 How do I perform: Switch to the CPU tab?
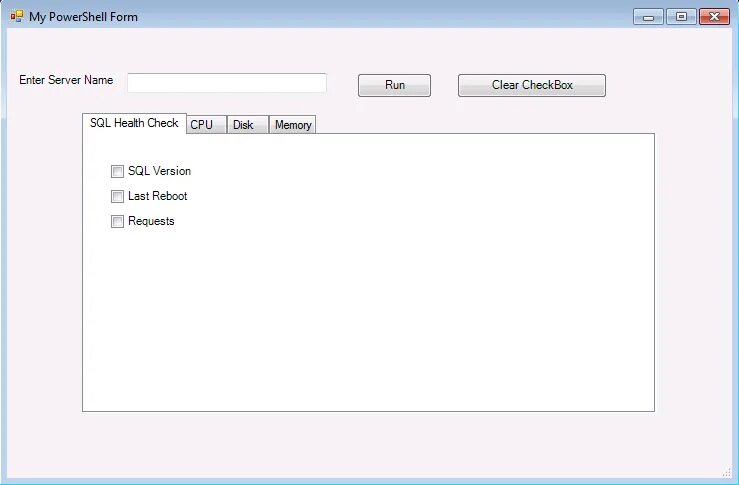206,125
